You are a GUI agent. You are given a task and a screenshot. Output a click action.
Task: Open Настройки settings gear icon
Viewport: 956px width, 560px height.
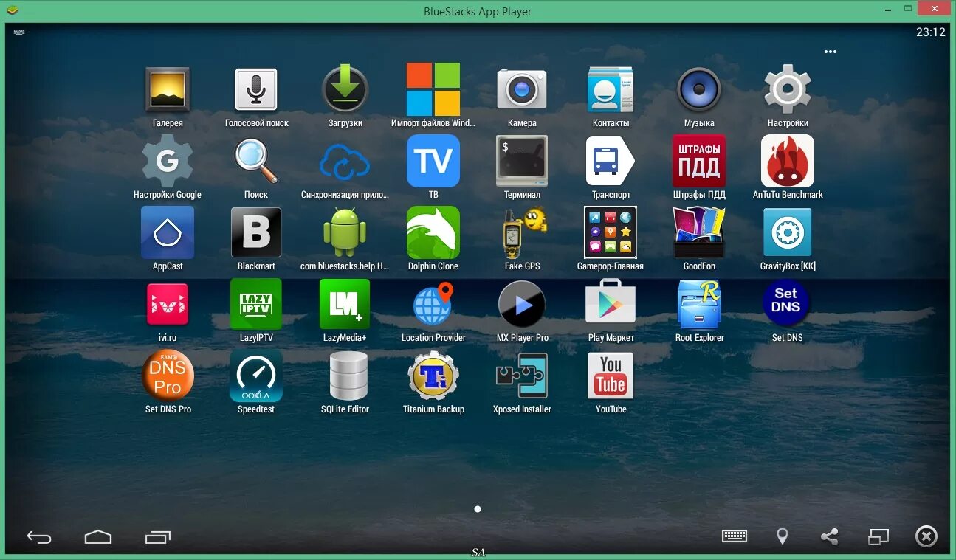point(788,90)
